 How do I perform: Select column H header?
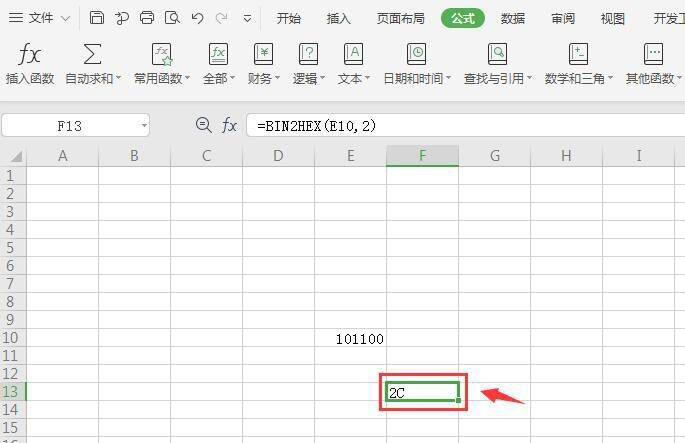[566, 156]
